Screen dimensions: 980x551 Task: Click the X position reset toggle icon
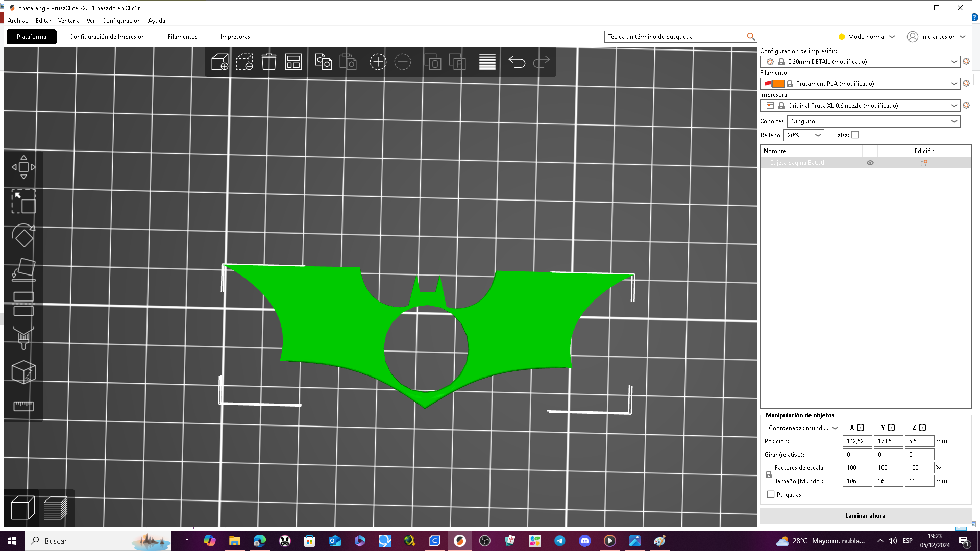click(861, 428)
